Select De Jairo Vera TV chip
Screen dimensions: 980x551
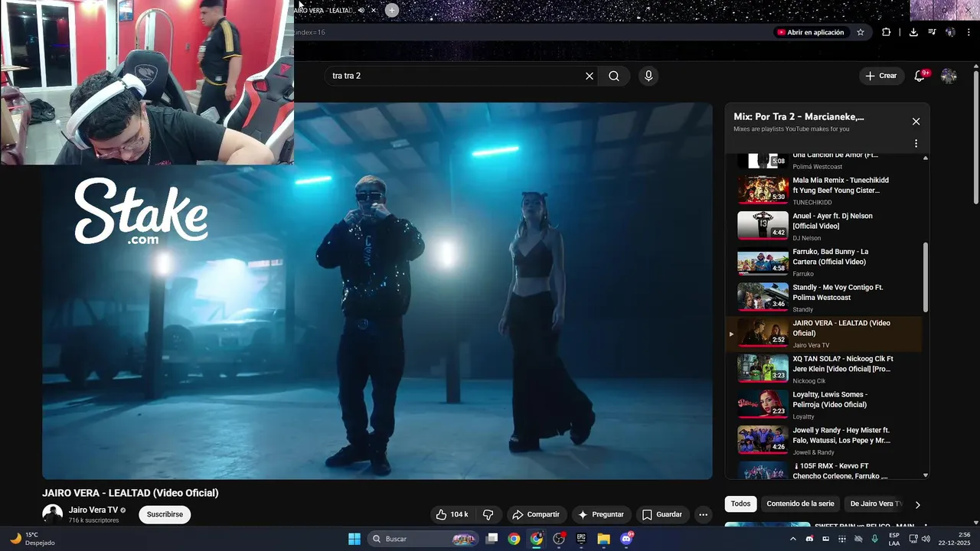coord(875,504)
